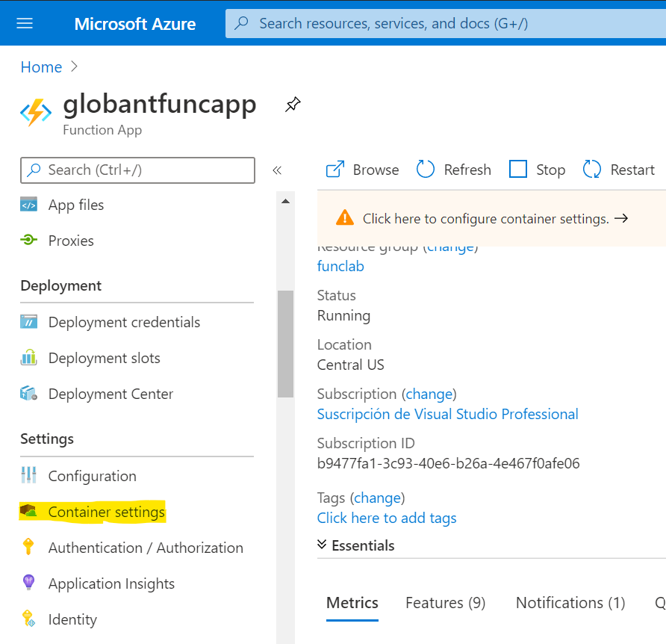Click the Microsoft Azure brand title

click(x=135, y=24)
